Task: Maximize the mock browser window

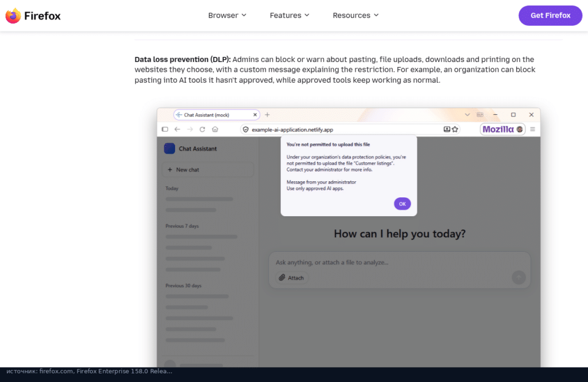Action: click(513, 115)
